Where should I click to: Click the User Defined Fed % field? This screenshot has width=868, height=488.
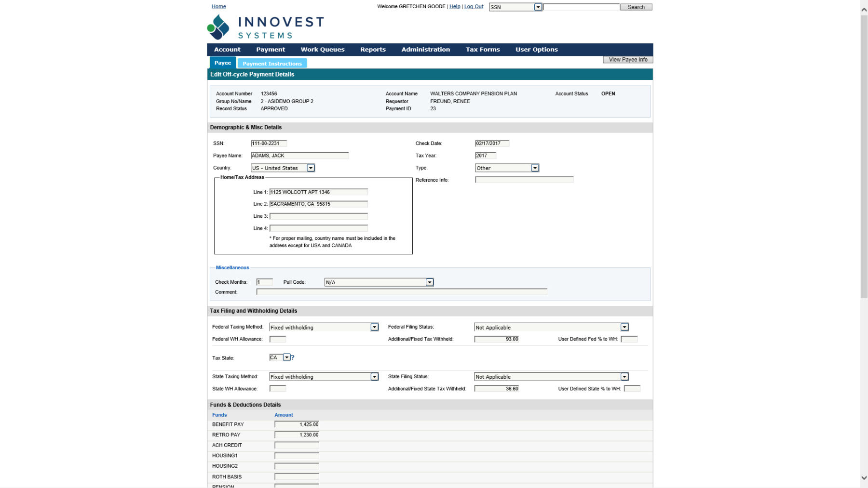[x=629, y=339]
